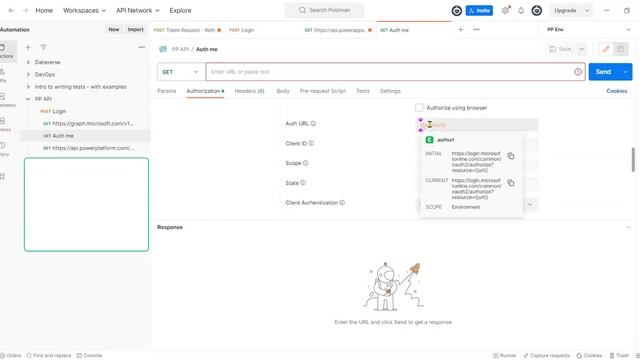
Task: Open POST Token Request tab
Action: 187,30
